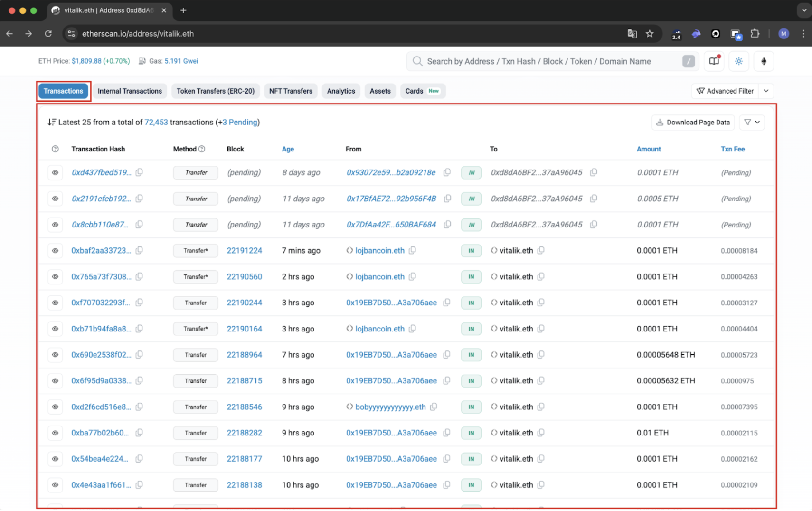Image resolution: width=812 pixels, height=511 pixels.
Task: Bookmark page with star icon
Action: (650, 34)
